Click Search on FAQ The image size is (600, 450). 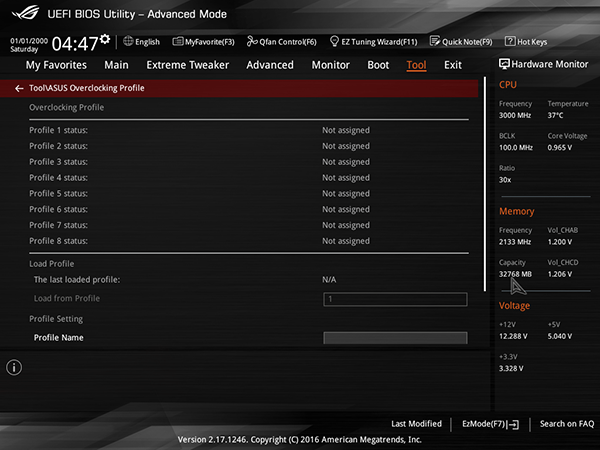tap(567, 424)
